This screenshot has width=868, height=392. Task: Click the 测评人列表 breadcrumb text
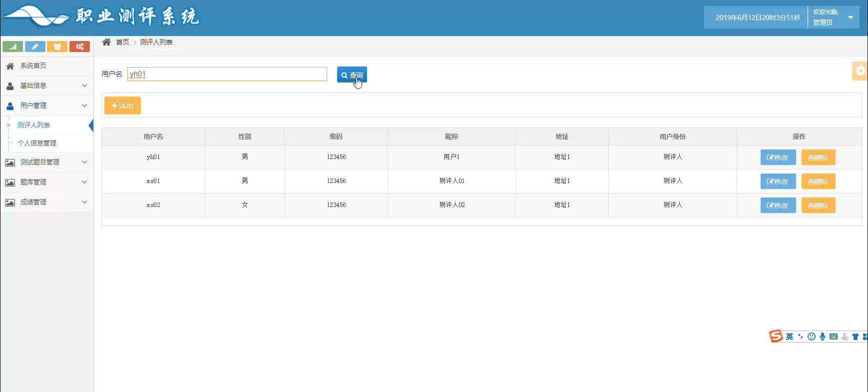(x=156, y=42)
